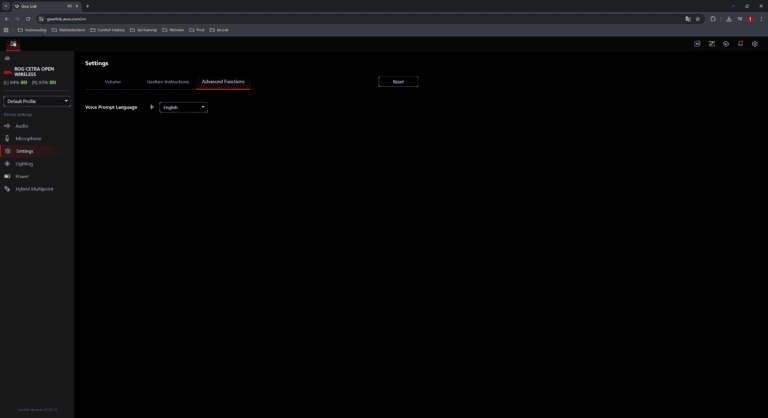Viewport: 768px width, 418px height.
Task: Expand the Default Profile dropdown
Action: [37, 101]
